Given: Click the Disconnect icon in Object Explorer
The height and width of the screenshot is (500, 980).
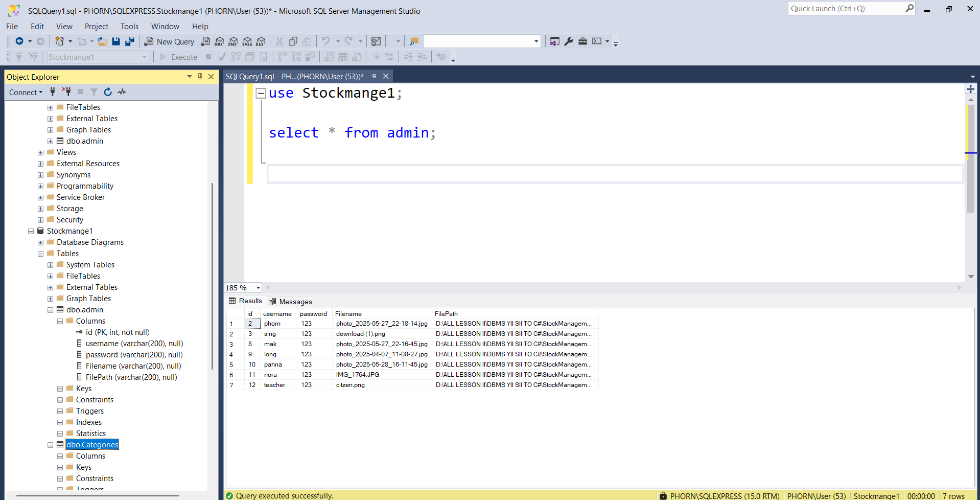Looking at the screenshot, I should 66,92.
